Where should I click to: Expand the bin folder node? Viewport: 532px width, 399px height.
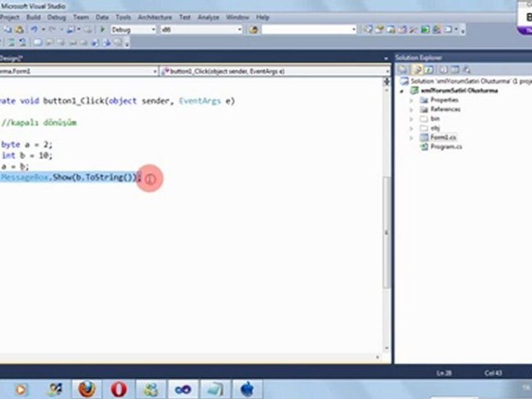click(x=411, y=119)
